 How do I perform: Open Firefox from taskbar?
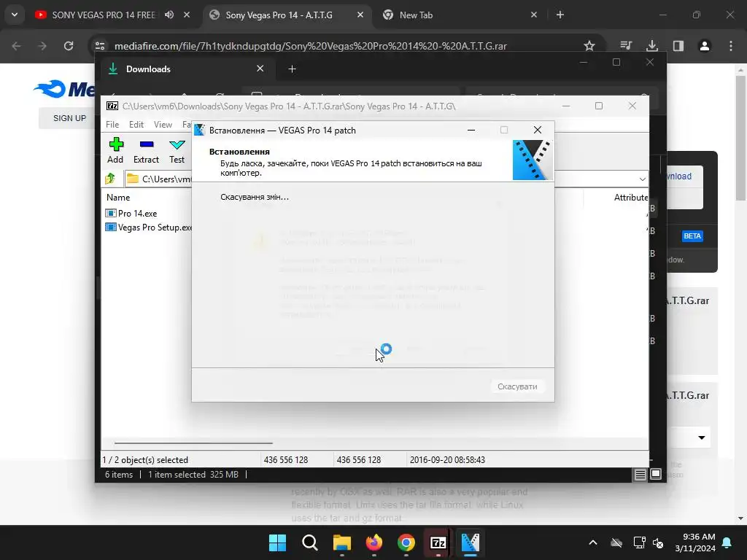pyautogui.click(x=374, y=542)
